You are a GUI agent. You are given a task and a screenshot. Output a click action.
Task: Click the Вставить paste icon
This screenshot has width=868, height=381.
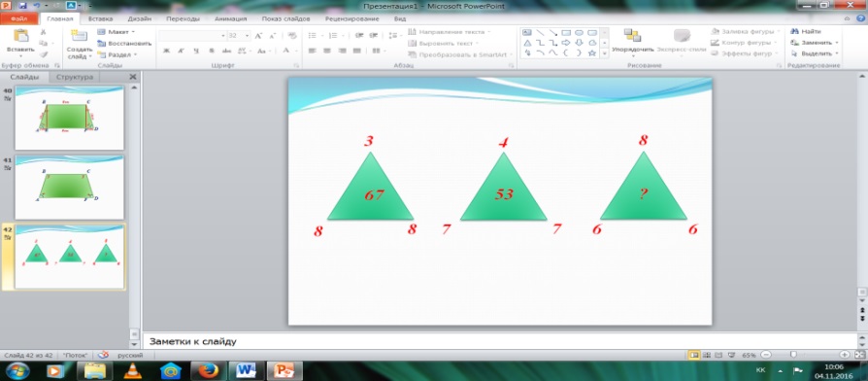pos(20,37)
